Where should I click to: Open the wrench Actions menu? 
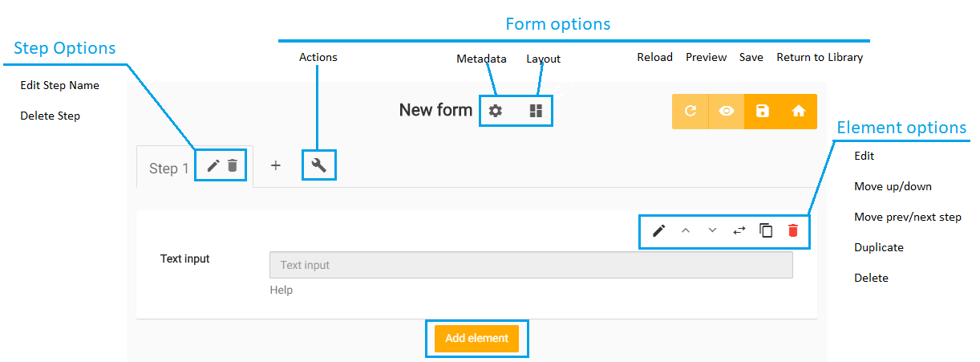(x=318, y=165)
